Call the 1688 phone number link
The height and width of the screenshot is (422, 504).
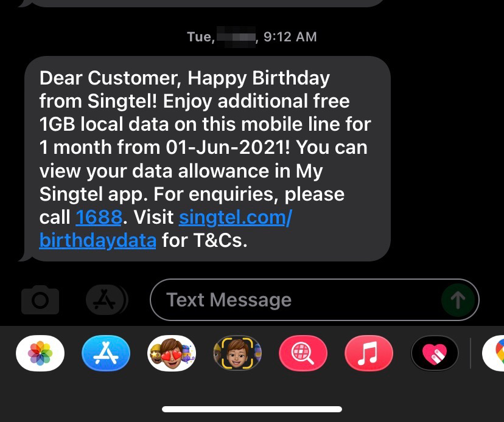(99, 217)
